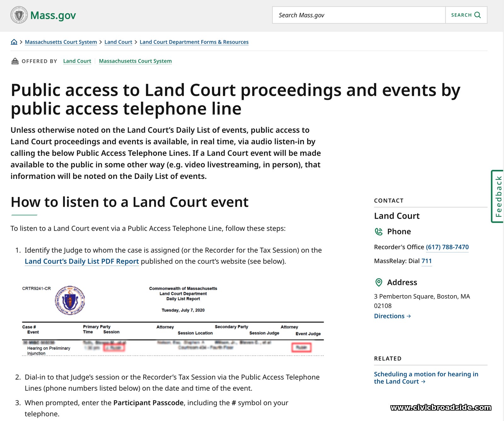This screenshot has height=421, width=504.
Task: Open the home icon in breadcrumbs
Action: click(x=14, y=42)
